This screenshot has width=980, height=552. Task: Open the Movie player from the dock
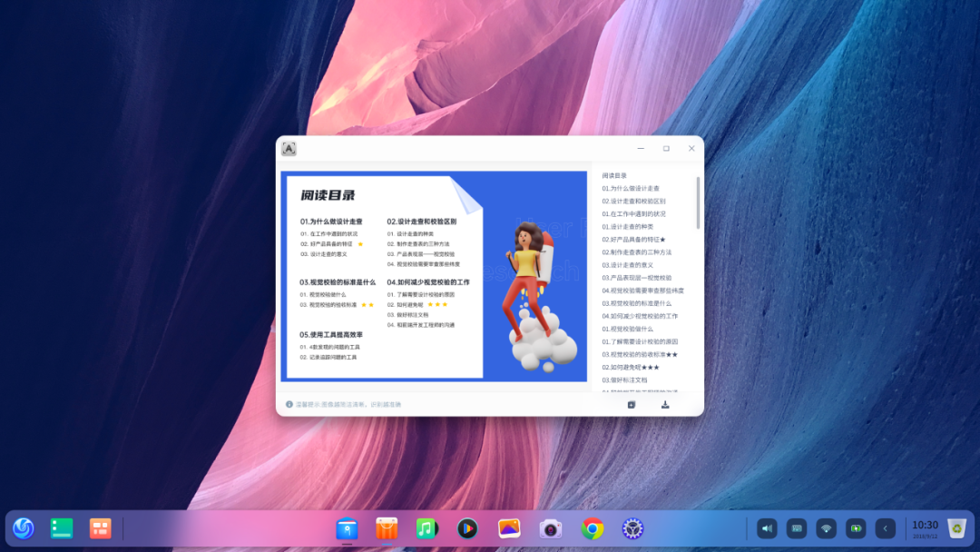point(467,527)
